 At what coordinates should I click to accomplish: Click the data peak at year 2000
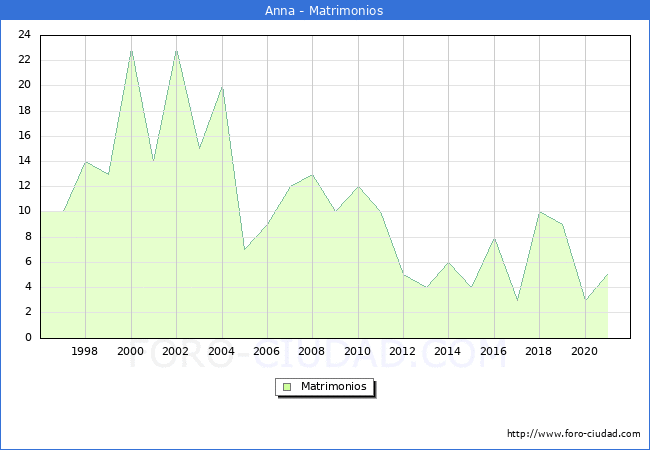coord(131,50)
